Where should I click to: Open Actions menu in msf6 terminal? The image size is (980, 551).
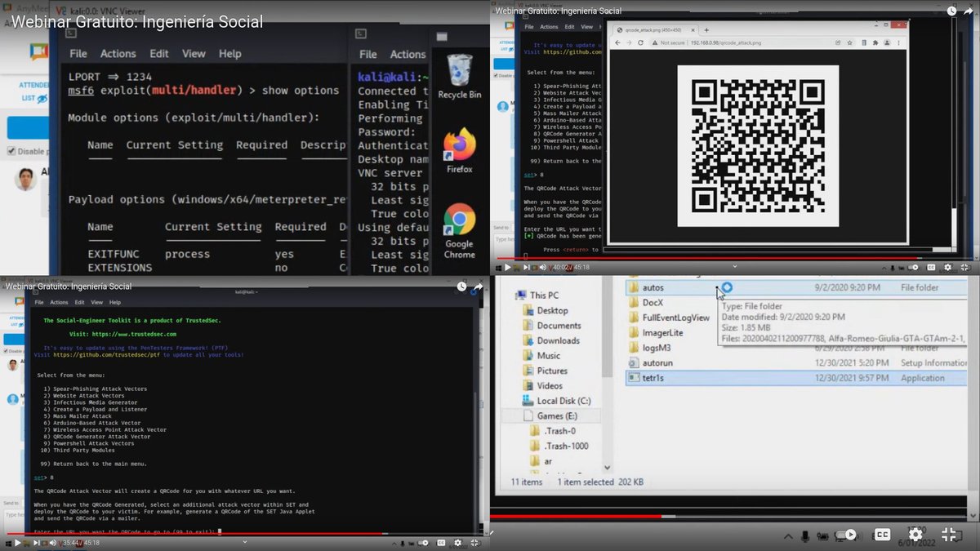118,53
